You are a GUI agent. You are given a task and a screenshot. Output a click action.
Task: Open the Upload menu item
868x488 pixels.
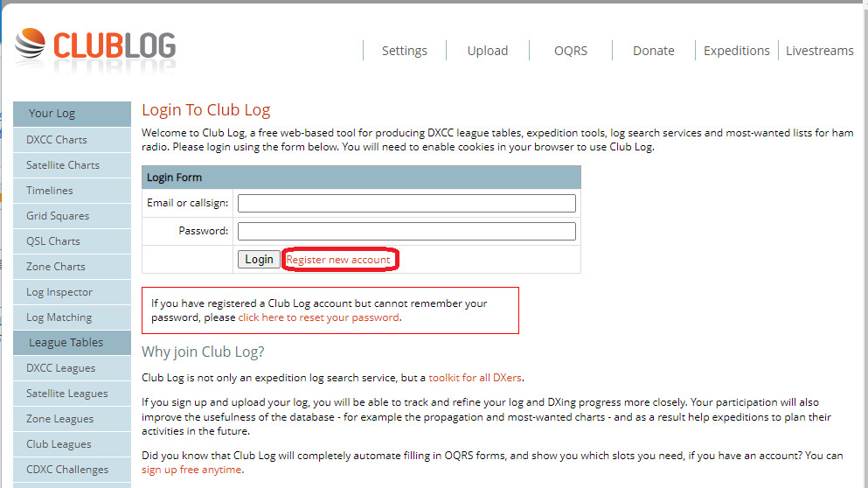pyautogui.click(x=487, y=51)
